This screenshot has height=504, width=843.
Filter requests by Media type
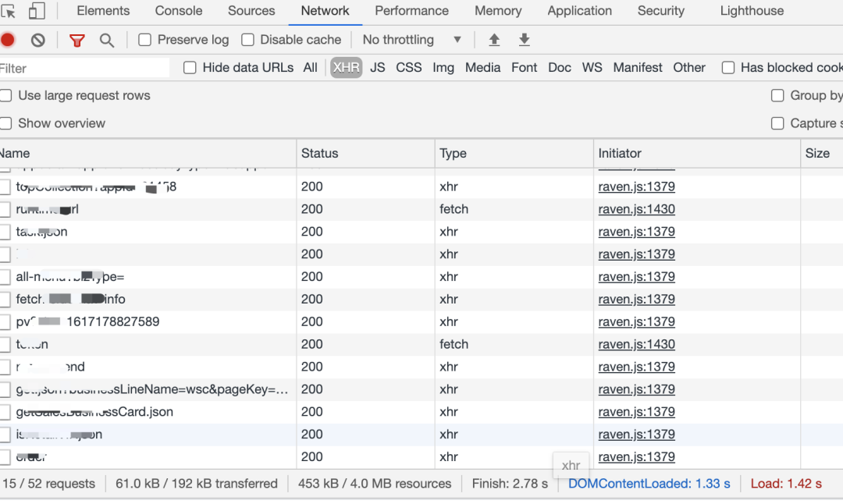click(x=483, y=68)
